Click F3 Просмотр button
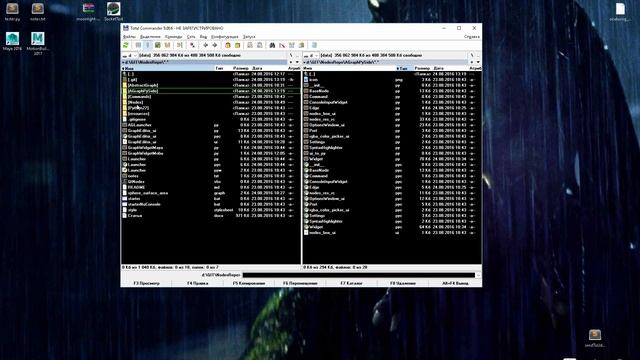Viewport: 640px width, 360px height. 147,283
